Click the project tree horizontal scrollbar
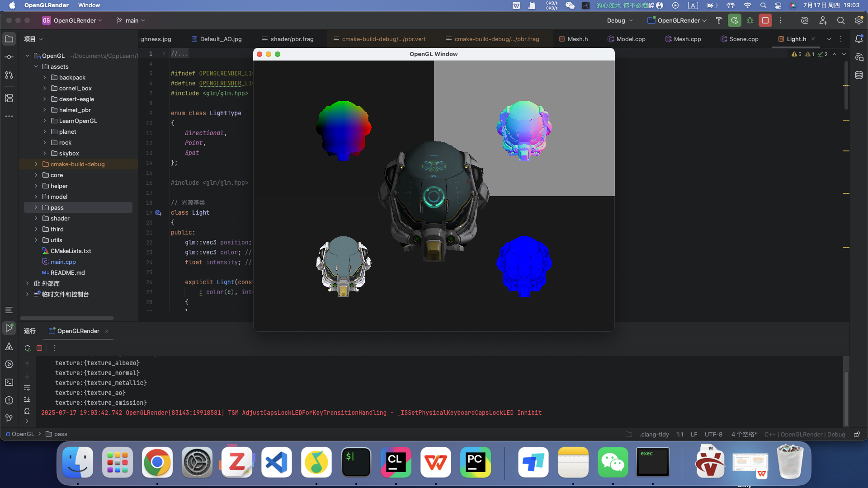 click(67, 318)
